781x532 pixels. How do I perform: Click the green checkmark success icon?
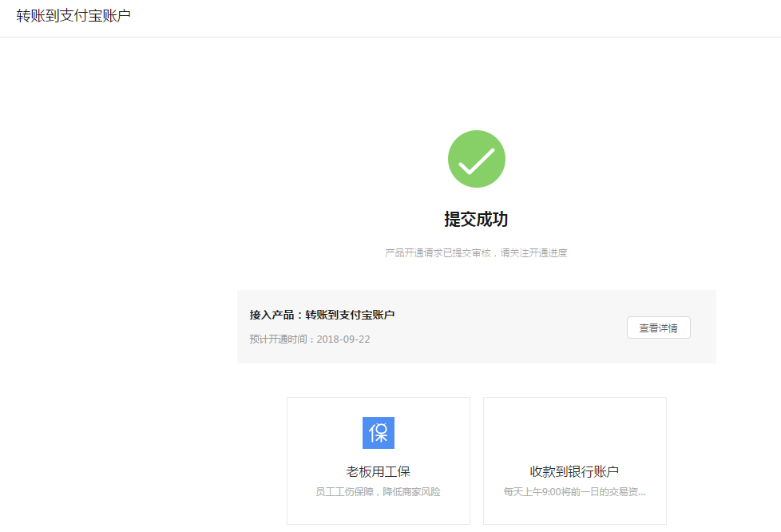tap(476, 159)
